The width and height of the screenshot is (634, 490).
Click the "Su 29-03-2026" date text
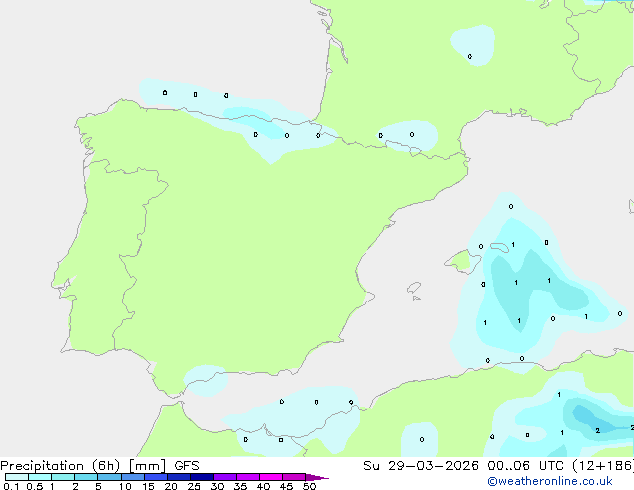(421, 466)
